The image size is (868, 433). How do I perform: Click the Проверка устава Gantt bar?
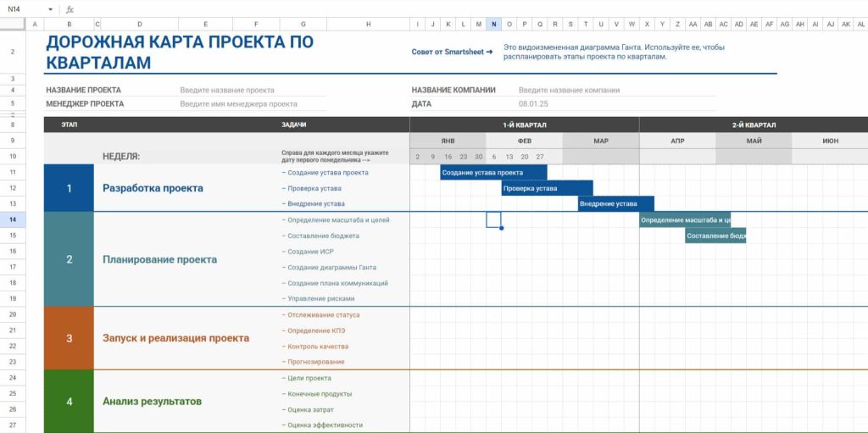(547, 188)
